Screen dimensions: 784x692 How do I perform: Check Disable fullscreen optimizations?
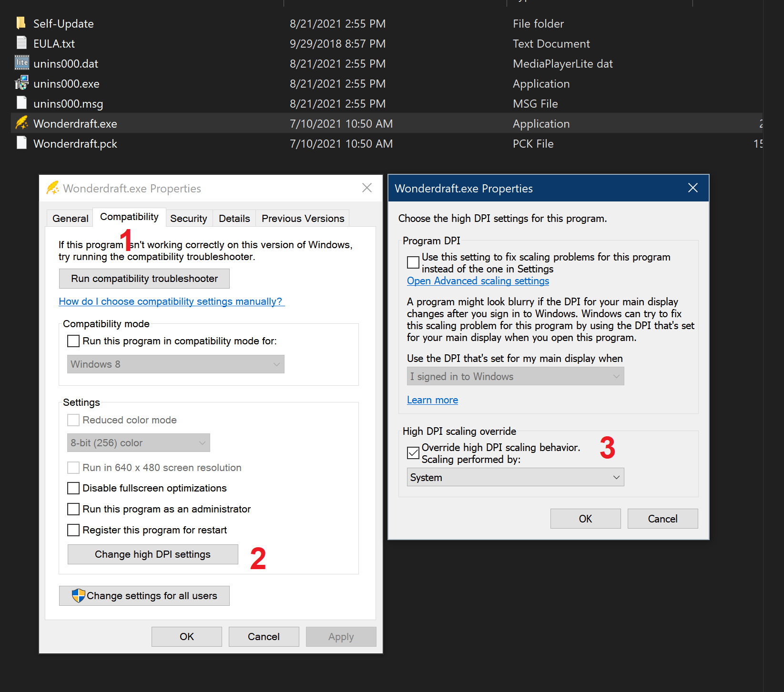[x=73, y=488]
